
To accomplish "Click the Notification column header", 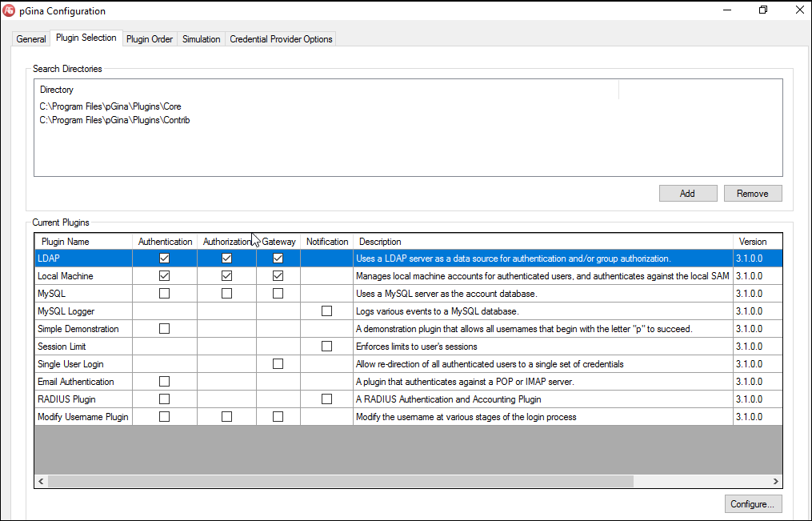I will point(326,242).
